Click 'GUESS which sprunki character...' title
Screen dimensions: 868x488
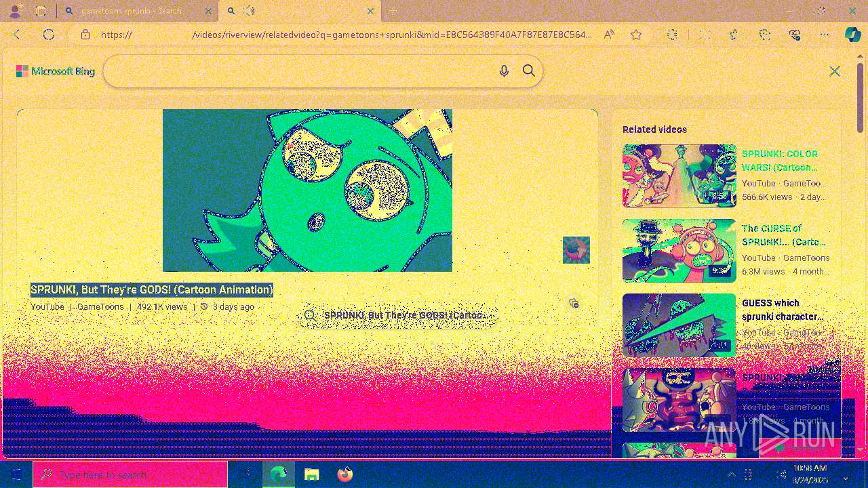pos(783,310)
